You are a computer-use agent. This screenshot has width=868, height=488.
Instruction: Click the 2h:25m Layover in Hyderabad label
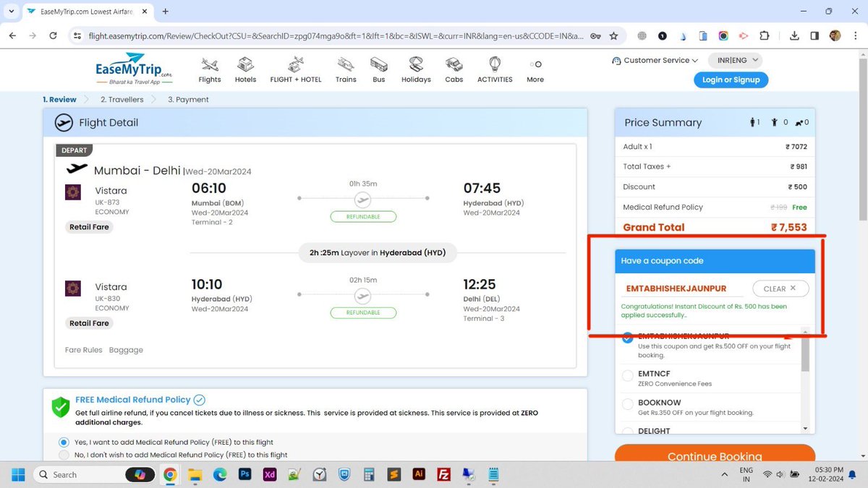[378, 253]
